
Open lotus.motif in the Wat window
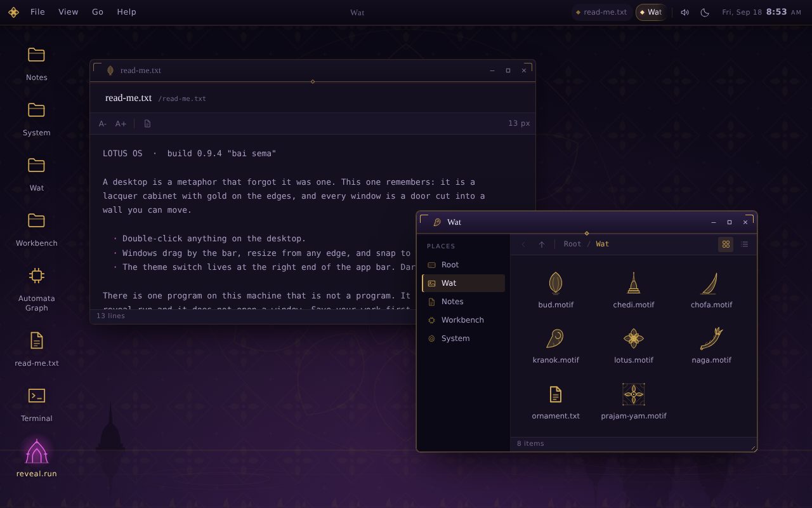click(x=634, y=346)
